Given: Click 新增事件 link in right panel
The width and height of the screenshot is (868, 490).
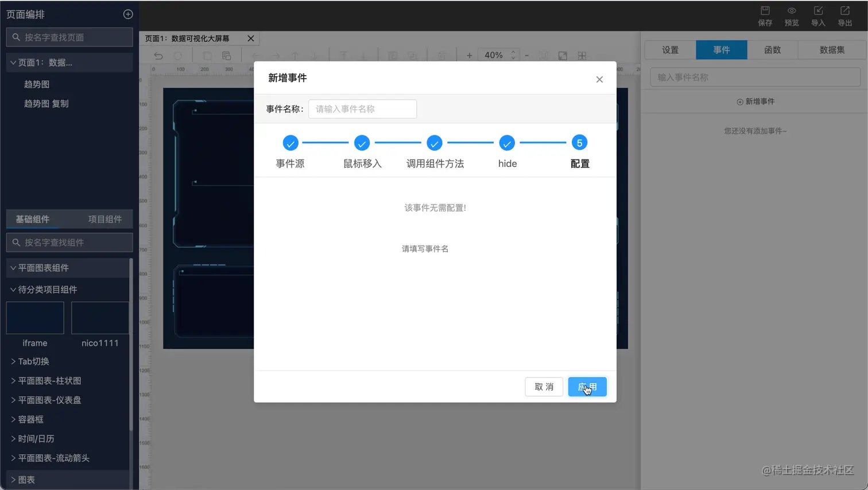Looking at the screenshot, I should (755, 102).
